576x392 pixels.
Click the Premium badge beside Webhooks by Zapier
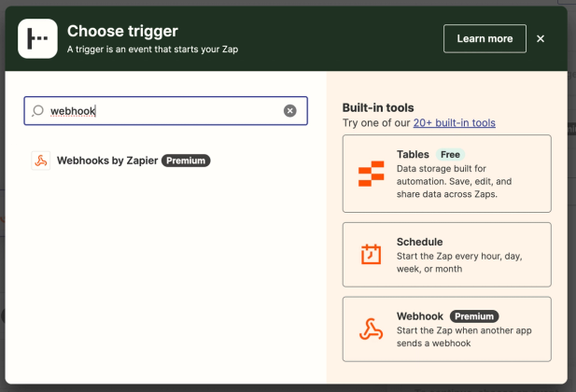pos(186,161)
